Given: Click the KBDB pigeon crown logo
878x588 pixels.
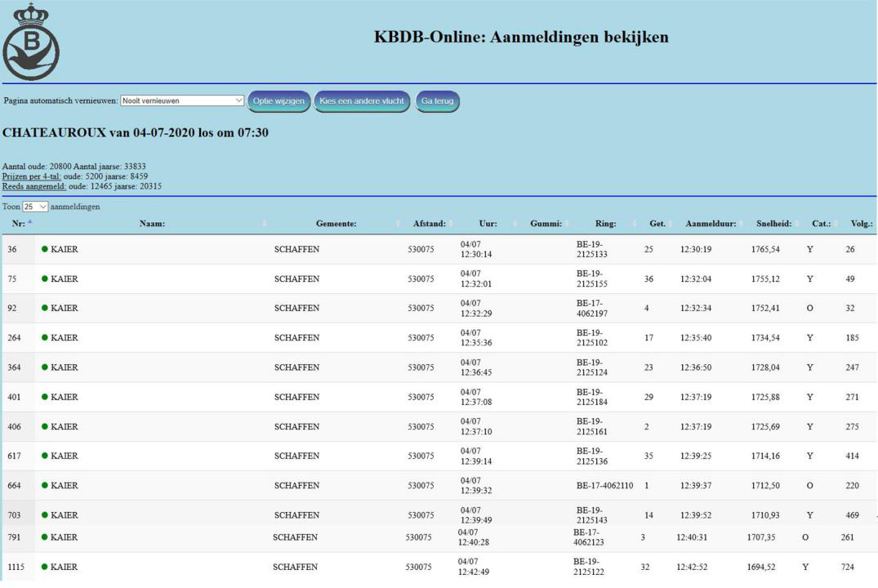Looking at the screenshot, I should click(31, 42).
